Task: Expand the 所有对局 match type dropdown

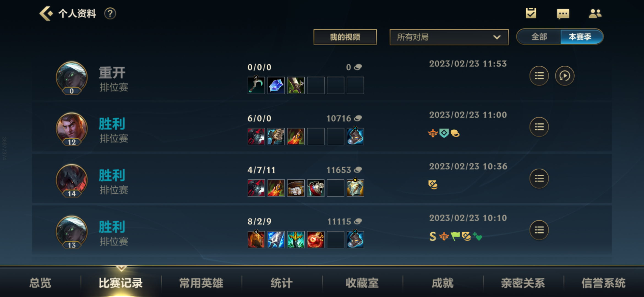Action: tap(449, 37)
